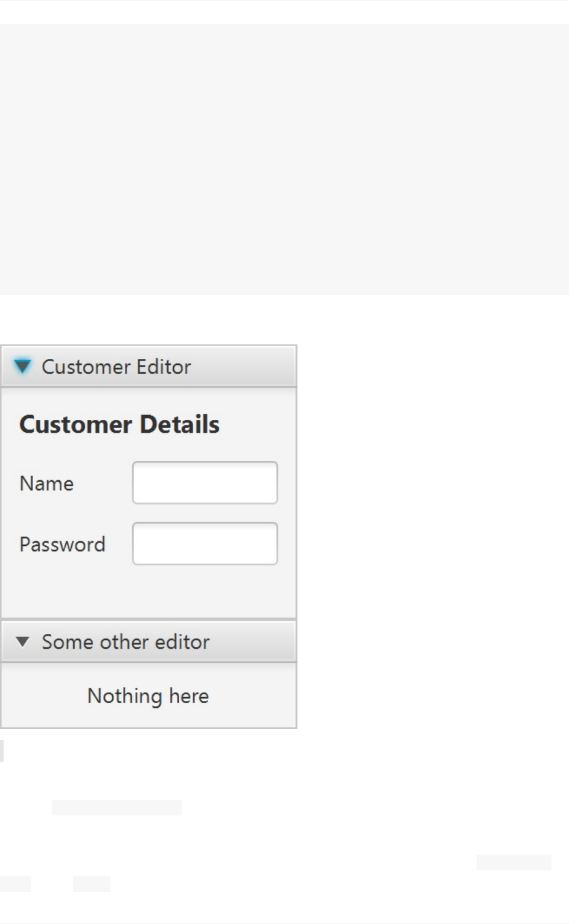This screenshot has width=569, height=924.
Task: Click the Name label
Action: pyautogui.click(x=46, y=483)
